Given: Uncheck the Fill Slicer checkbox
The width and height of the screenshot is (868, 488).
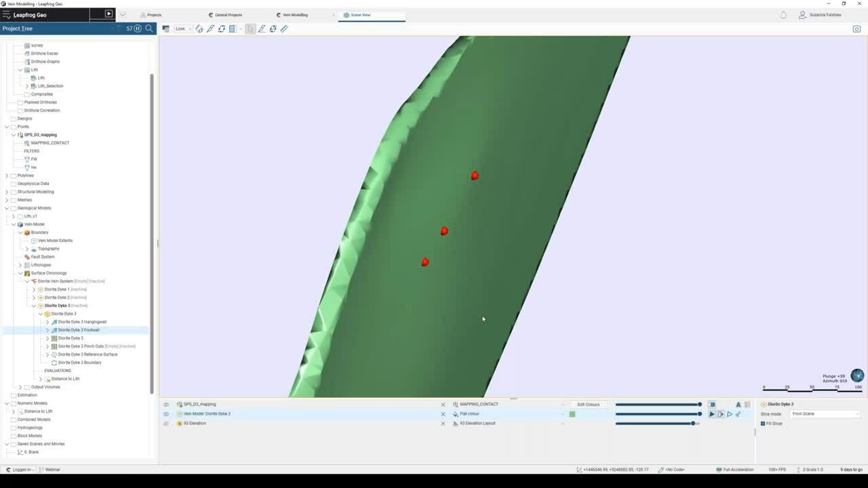Looking at the screenshot, I should click(763, 424).
